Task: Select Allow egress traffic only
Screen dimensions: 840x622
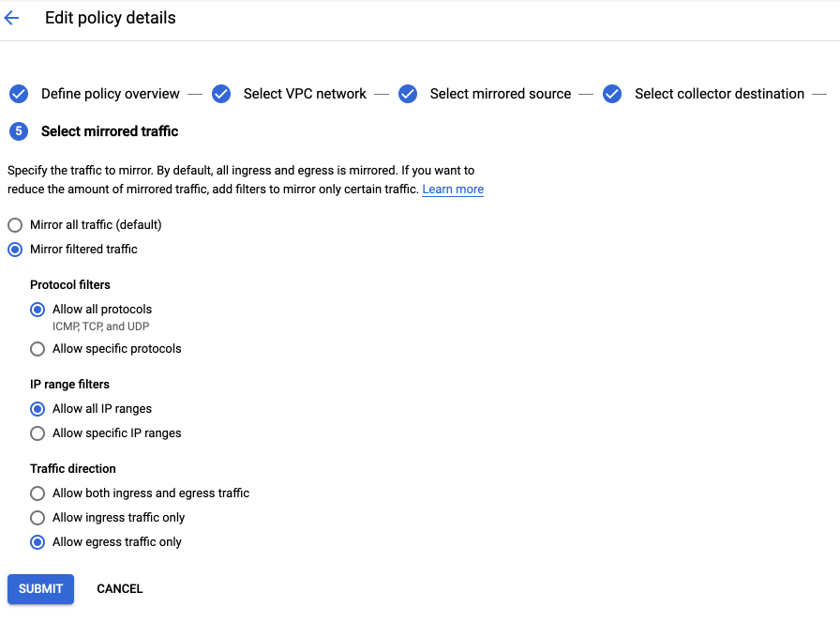Action: 37,542
